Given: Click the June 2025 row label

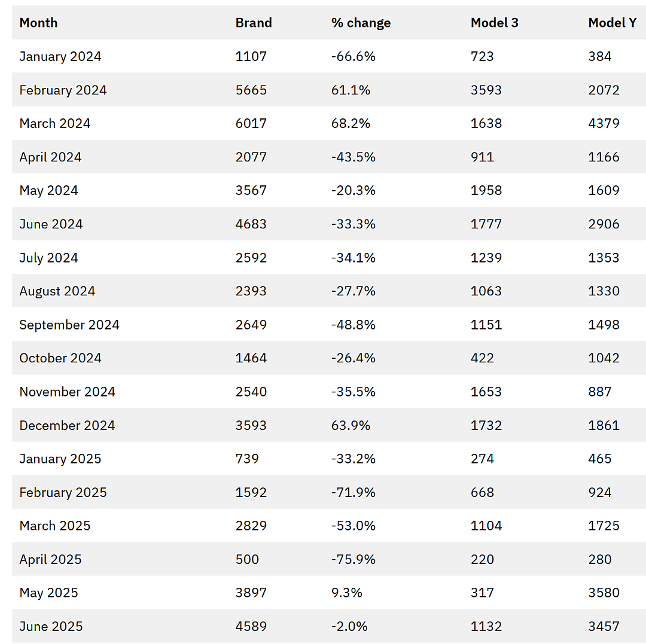Looking at the screenshot, I should pyautogui.click(x=51, y=626).
